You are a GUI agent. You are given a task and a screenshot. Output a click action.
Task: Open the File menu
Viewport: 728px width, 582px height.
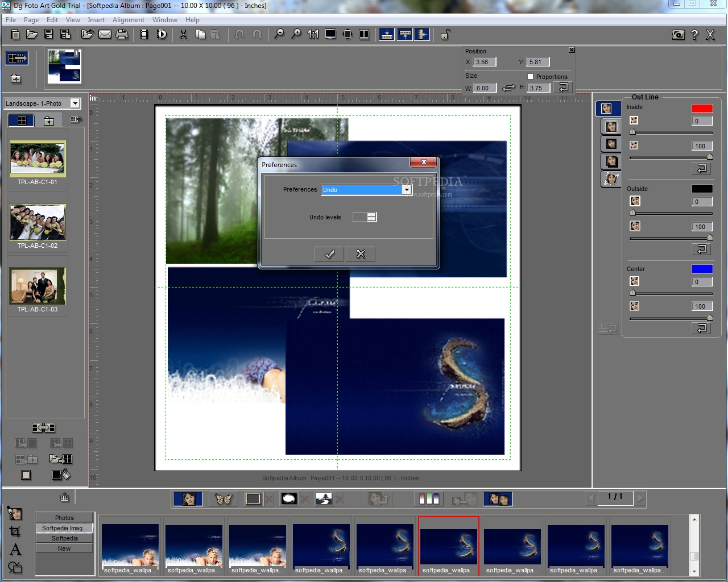11,20
